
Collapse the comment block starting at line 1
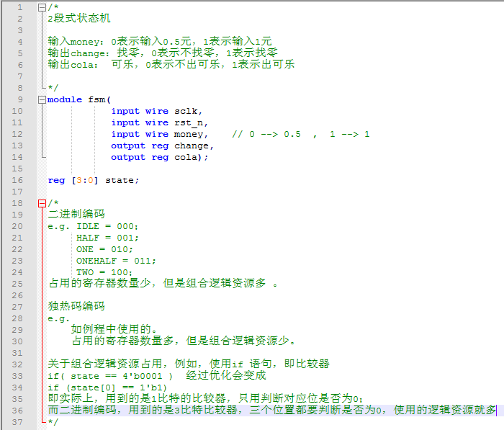coord(41,7)
